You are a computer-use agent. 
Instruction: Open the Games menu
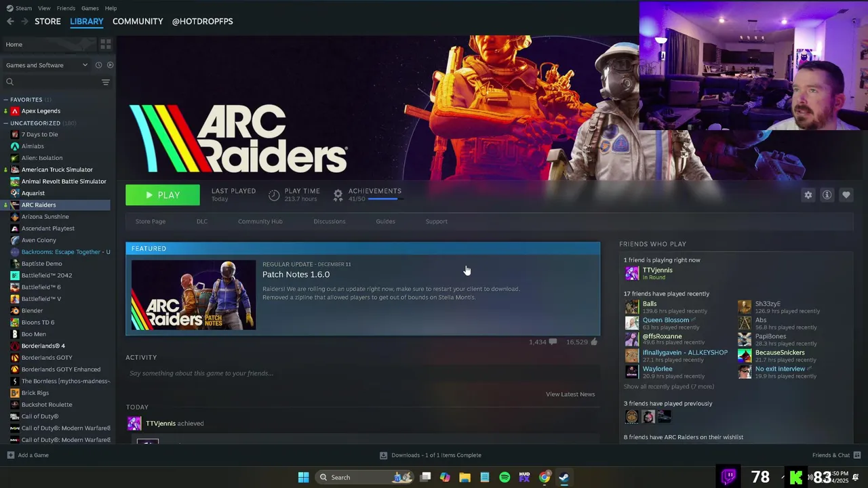tap(90, 8)
